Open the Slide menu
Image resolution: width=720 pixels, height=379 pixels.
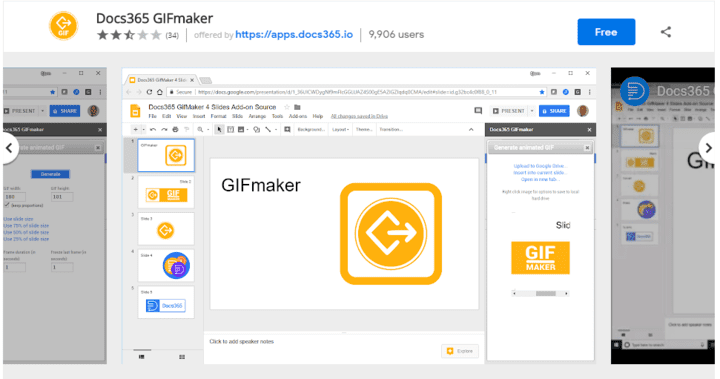click(x=237, y=116)
